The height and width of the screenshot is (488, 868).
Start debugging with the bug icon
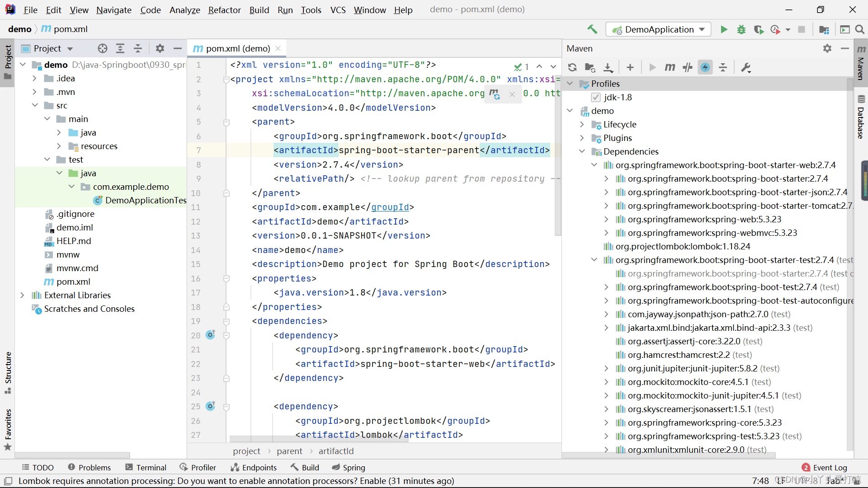741,29
